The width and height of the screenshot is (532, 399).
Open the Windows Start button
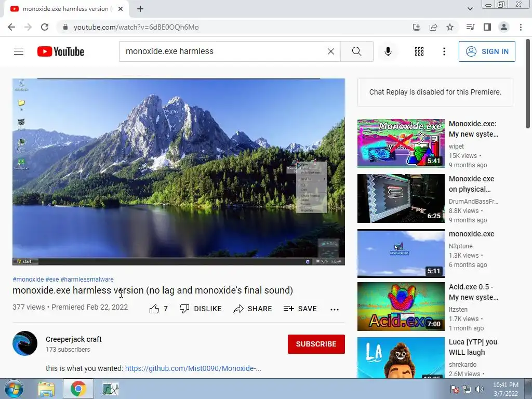pos(14,389)
